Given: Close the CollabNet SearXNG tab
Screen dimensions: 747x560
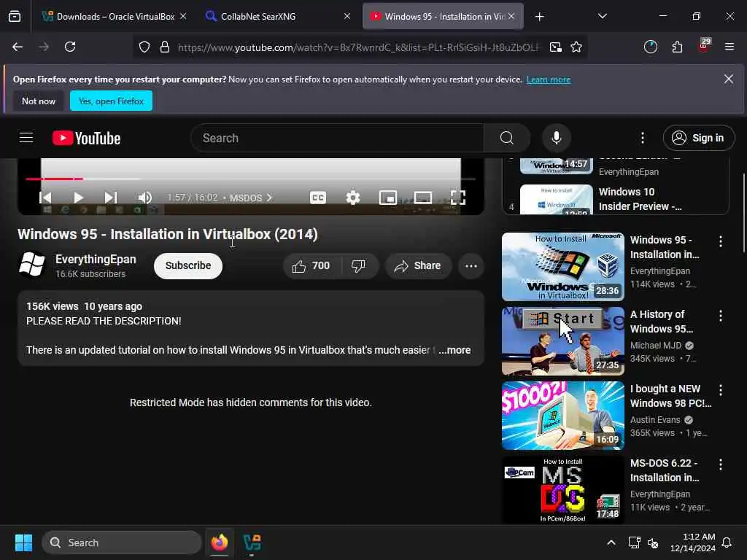Looking at the screenshot, I should pos(347,16).
